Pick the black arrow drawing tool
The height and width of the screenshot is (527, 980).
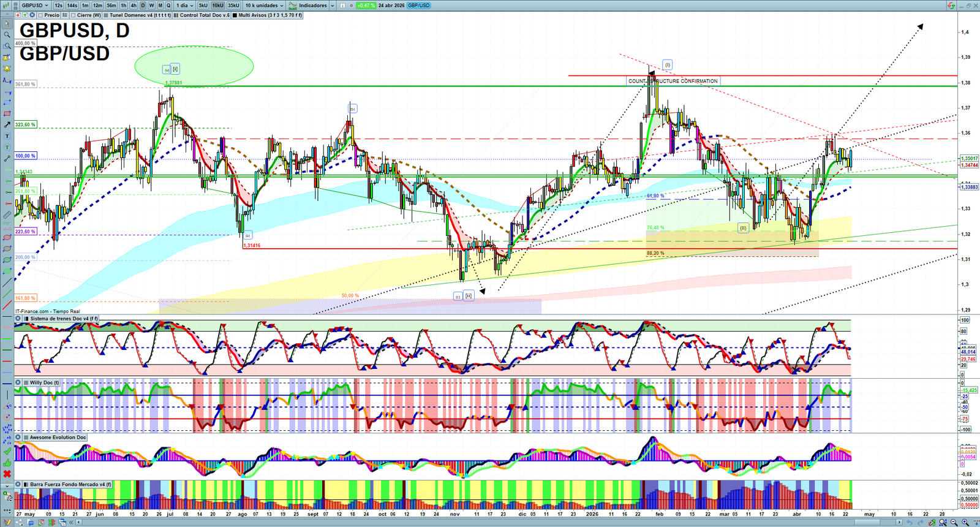pos(7,124)
